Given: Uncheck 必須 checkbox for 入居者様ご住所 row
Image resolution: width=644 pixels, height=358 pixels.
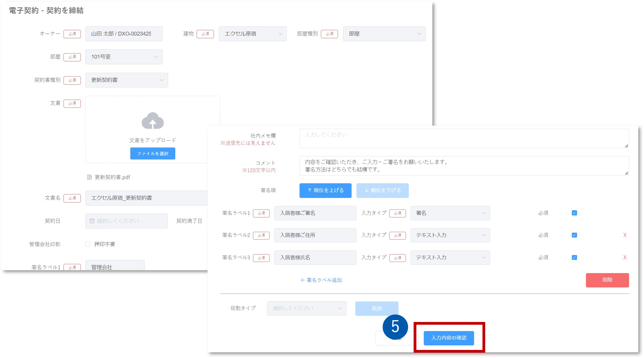Looking at the screenshot, I should pyautogui.click(x=574, y=235).
